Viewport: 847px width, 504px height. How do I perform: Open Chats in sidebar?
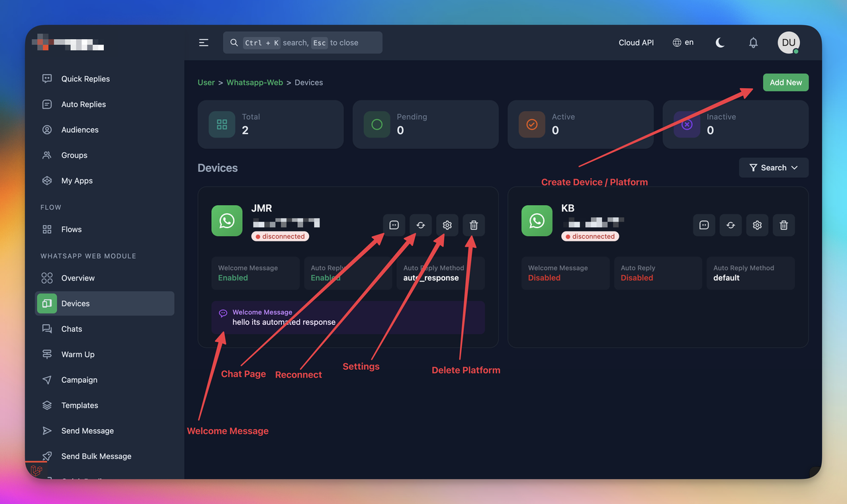point(105,329)
